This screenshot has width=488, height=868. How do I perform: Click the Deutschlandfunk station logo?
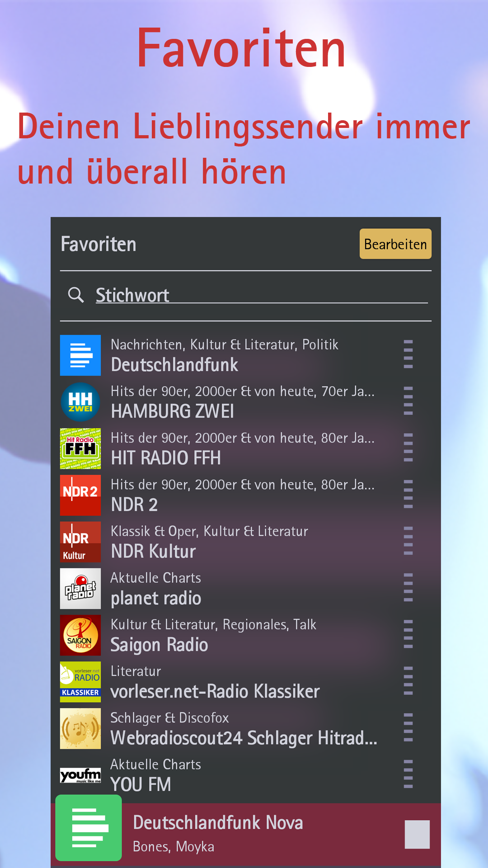click(x=80, y=355)
